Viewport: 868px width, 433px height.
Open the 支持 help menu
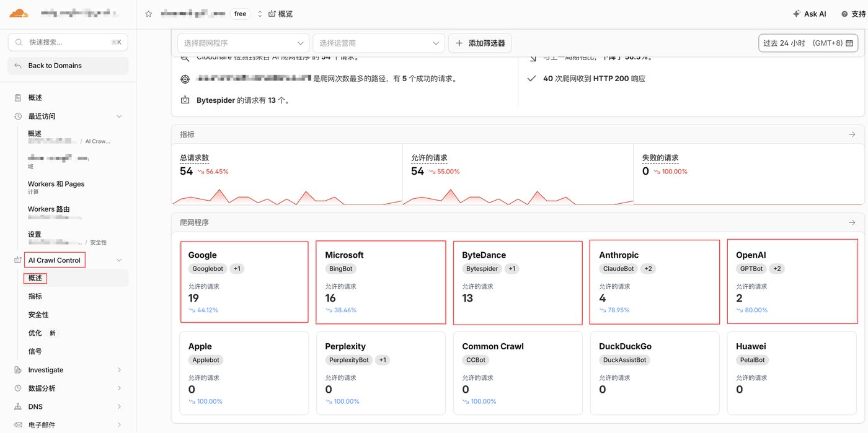coord(853,14)
